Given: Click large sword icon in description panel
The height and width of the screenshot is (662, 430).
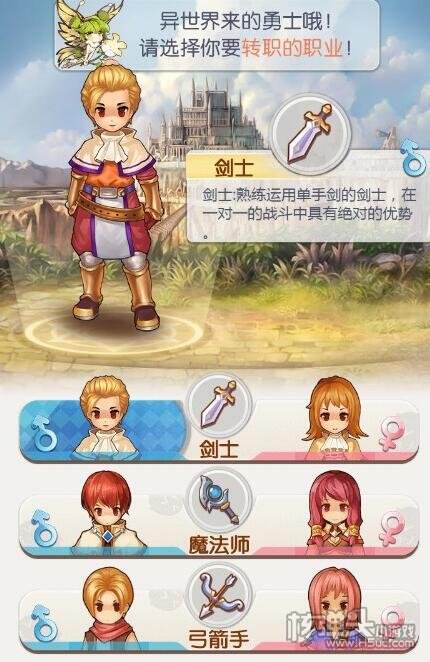Looking at the screenshot, I should click(x=311, y=134).
